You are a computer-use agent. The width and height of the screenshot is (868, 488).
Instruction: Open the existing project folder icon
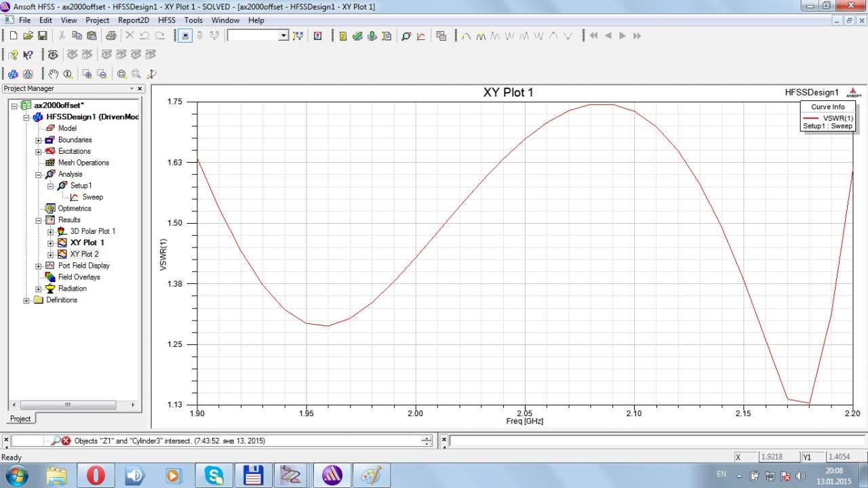pyautogui.click(x=28, y=36)
